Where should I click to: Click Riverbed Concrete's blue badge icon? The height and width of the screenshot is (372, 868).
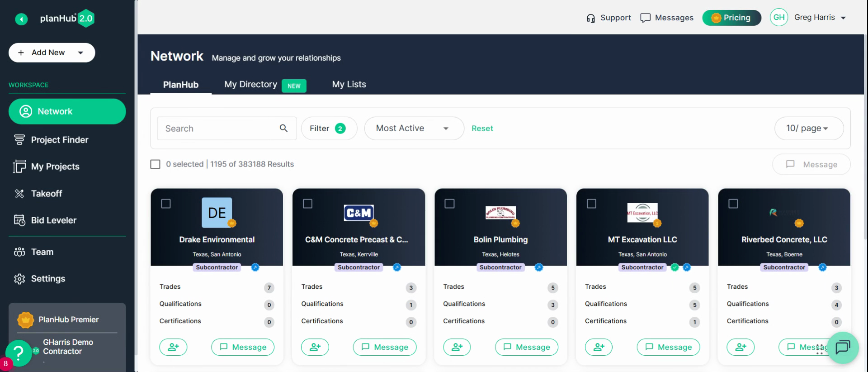click(x=823, y=267)
